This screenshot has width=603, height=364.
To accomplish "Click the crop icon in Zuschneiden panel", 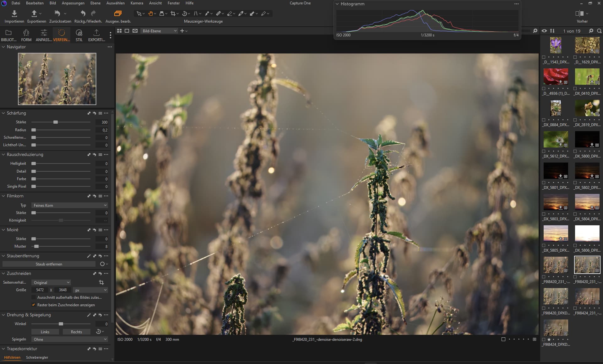I will click(x=101, y=282).
